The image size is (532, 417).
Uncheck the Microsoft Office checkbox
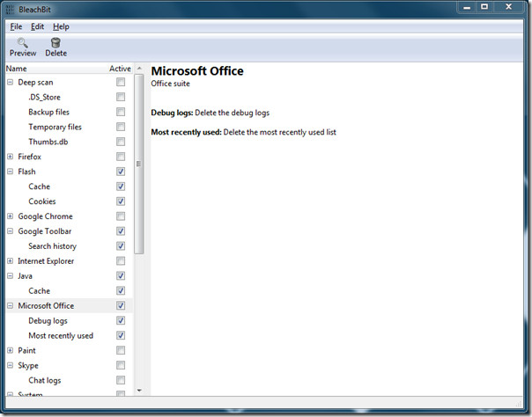pos(121,306)
